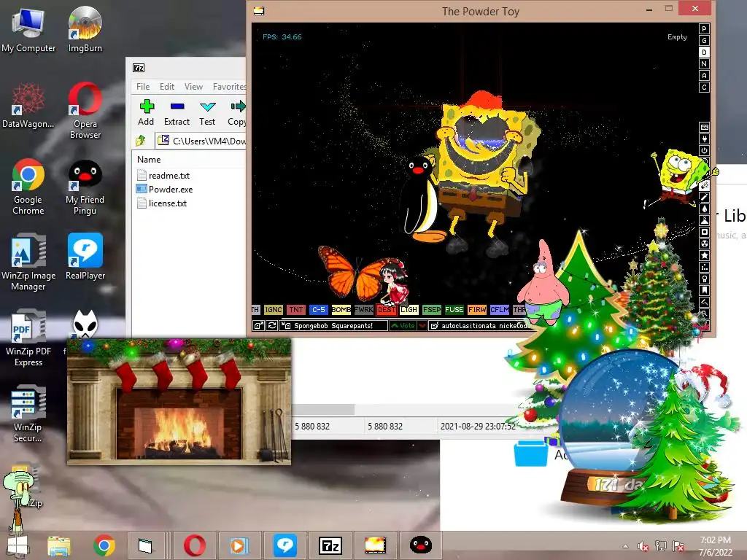
Task: Pick the TNT element
Action: point(296,309)
